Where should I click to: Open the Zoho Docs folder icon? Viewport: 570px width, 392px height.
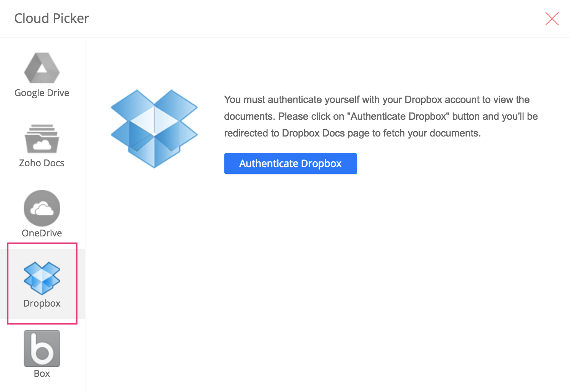point(42,139)
